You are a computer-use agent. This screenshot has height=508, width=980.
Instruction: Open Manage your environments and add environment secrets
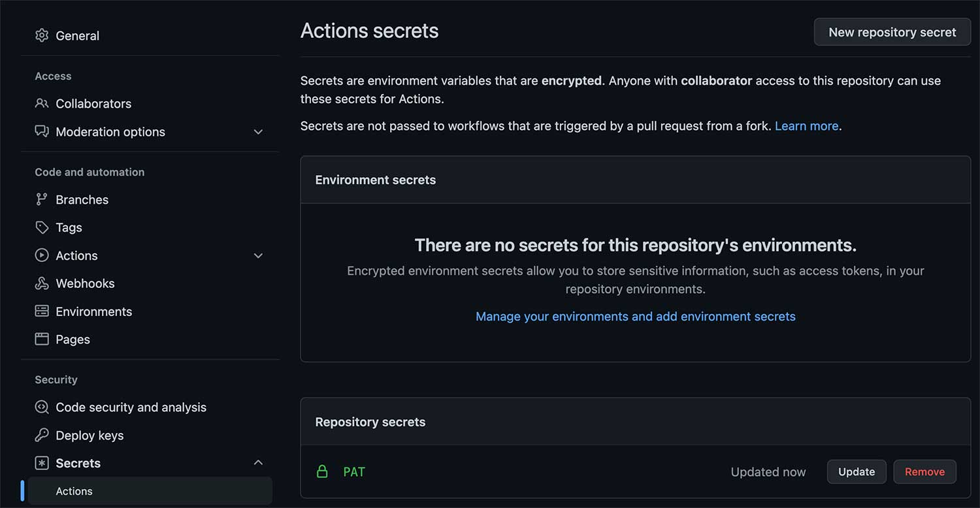[x=636, y=316]
